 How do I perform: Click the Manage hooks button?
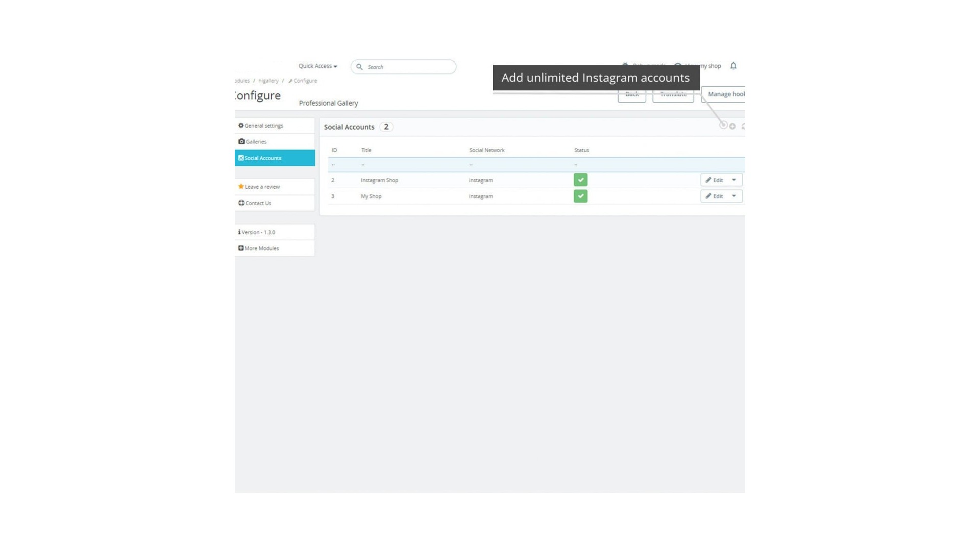pos(725,94)
